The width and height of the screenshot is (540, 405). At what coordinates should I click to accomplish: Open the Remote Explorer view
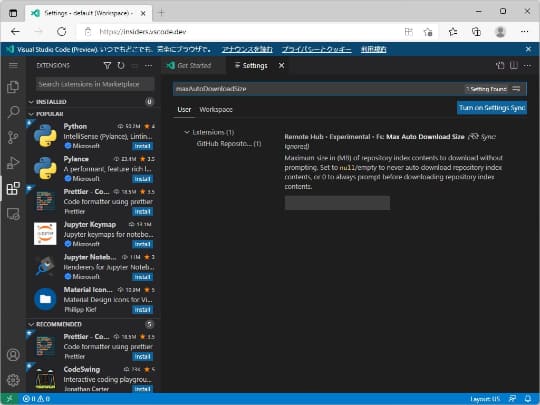13,214
